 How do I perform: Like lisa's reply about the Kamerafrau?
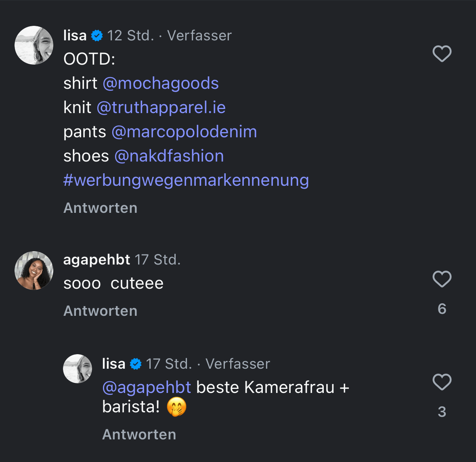tap(442, 382)
